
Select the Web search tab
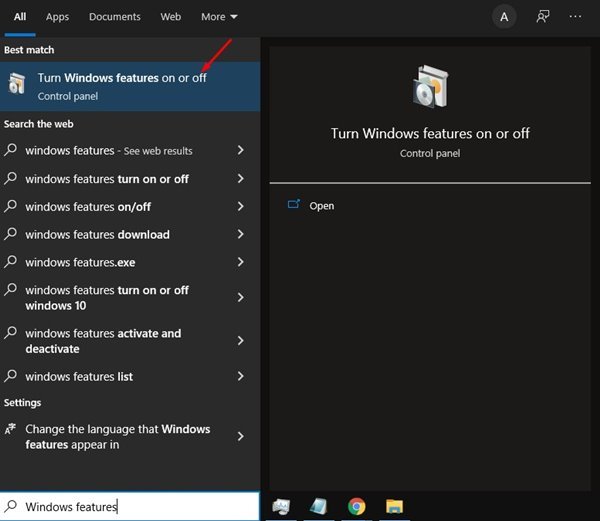[171, 17]
